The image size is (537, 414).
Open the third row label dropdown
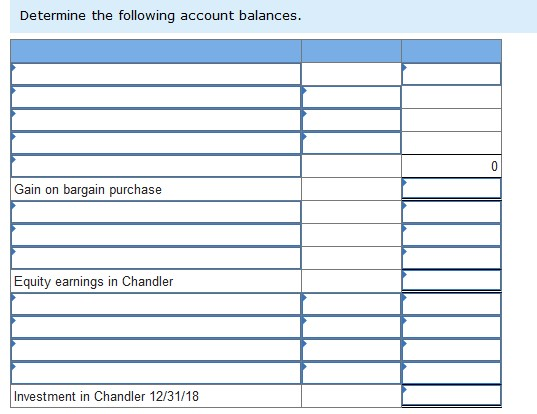(x=156, y=120)
